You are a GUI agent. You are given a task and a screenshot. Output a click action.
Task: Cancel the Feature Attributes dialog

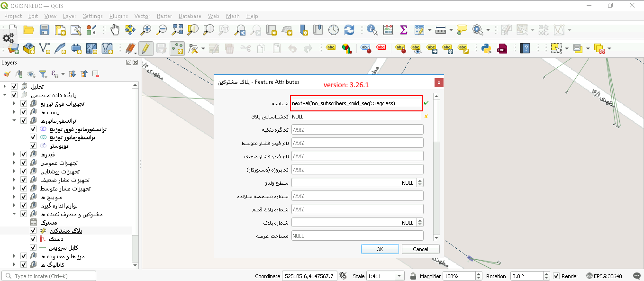(420, 249)
